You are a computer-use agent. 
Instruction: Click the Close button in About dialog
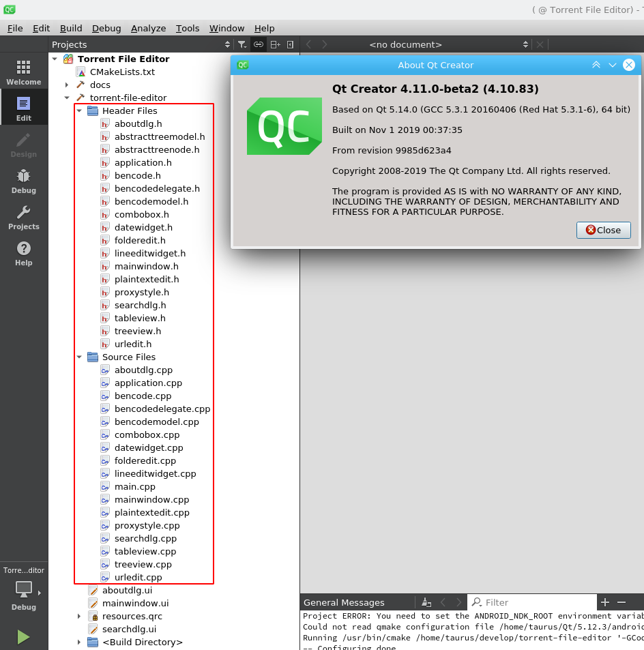point(603,230)
